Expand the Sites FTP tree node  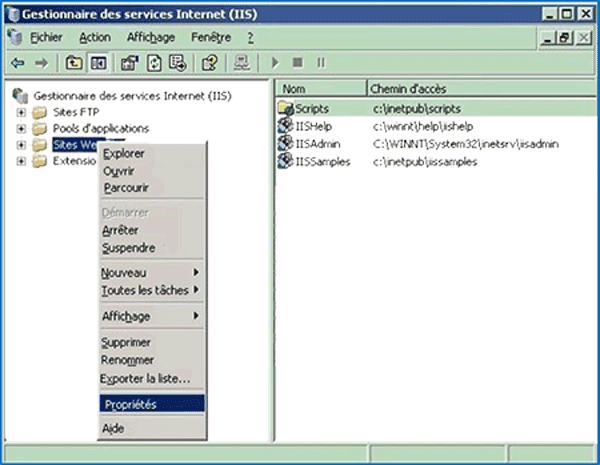point(21,113)
